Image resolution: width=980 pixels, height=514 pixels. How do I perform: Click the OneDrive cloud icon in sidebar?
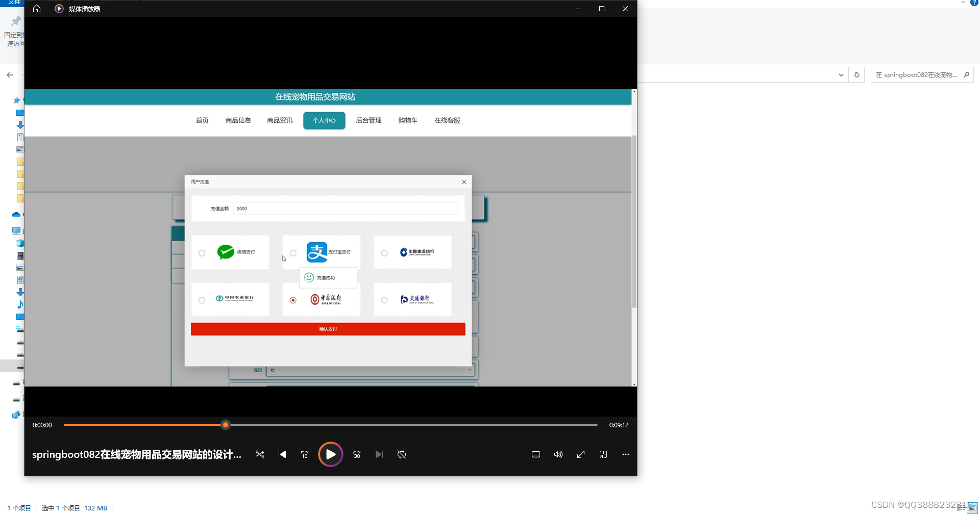pyautogui.click(x=16, y=215)
